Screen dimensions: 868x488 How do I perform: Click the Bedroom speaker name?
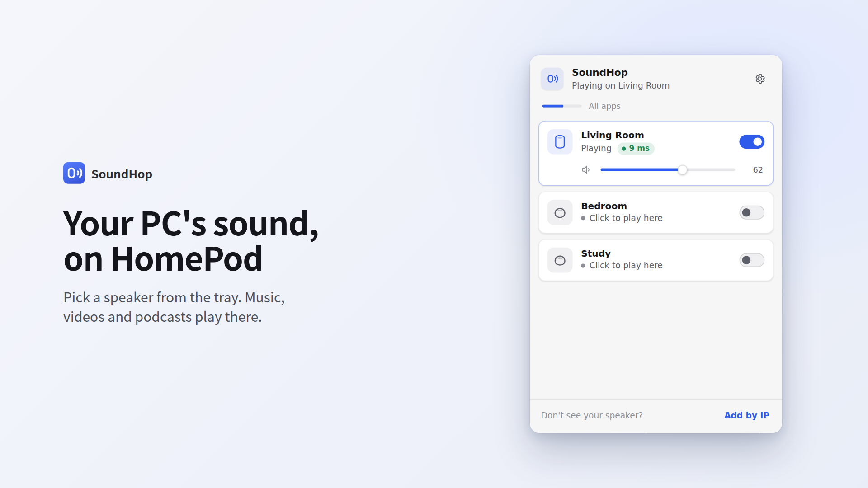click(604, 206)
